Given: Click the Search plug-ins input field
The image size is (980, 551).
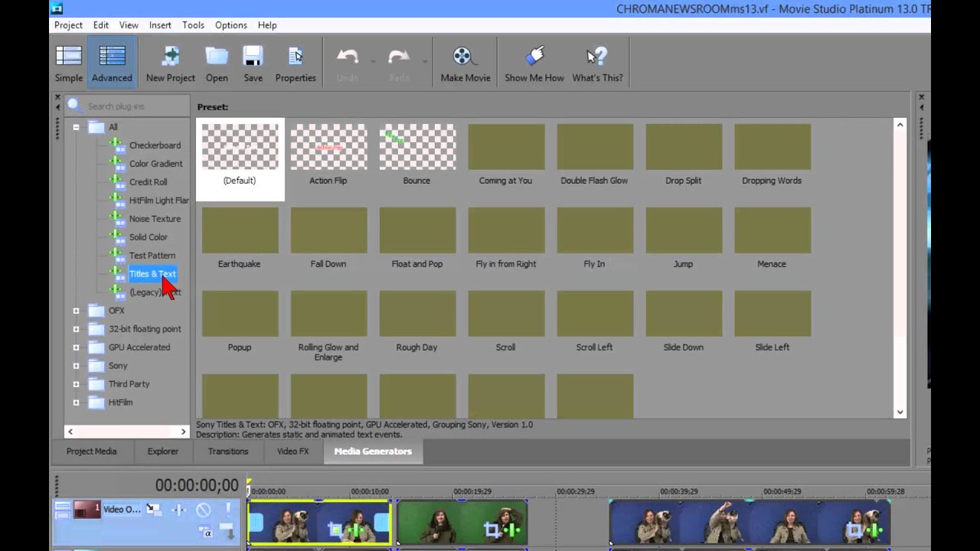Looking at the screenshot, I should pyautogui.click(x=134, y=106).
